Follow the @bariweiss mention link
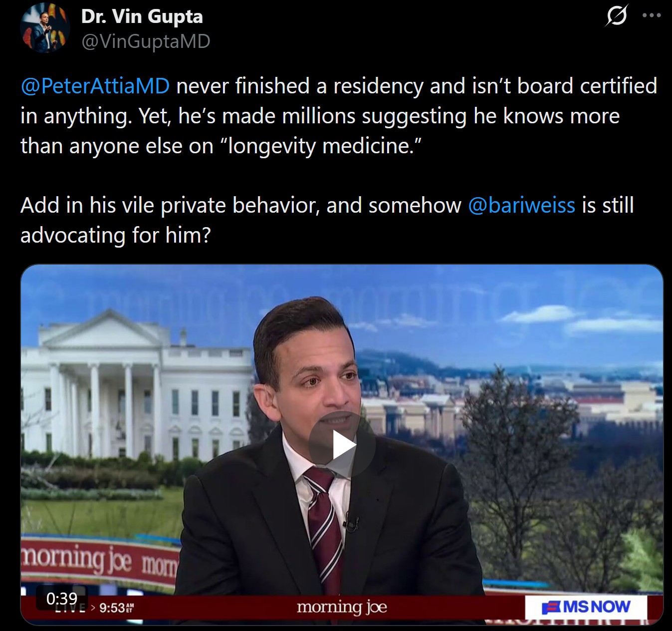 tap(521, 205)
